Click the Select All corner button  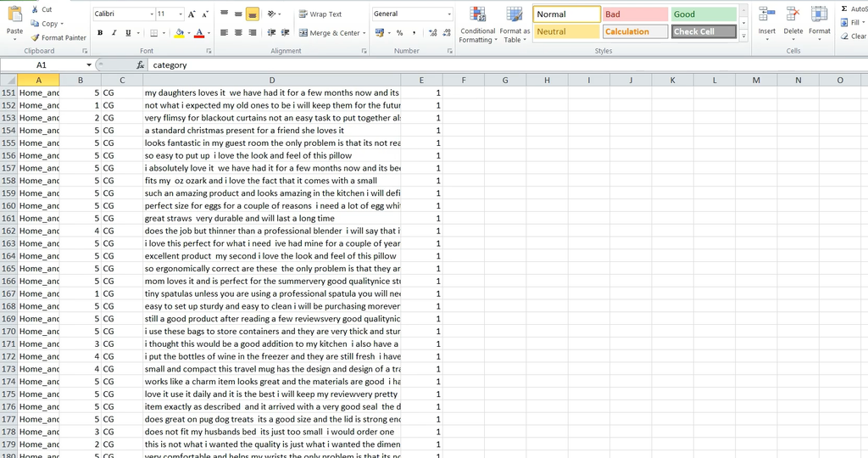[8, 81]
